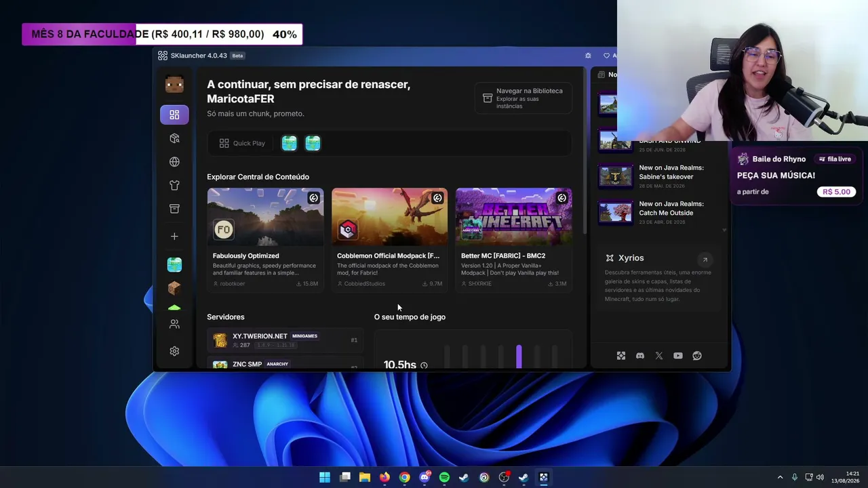Screen dimensions: 868x488
Task: Open the YouTube footer link
Action: pyautogui.click(x=678, y=356)
